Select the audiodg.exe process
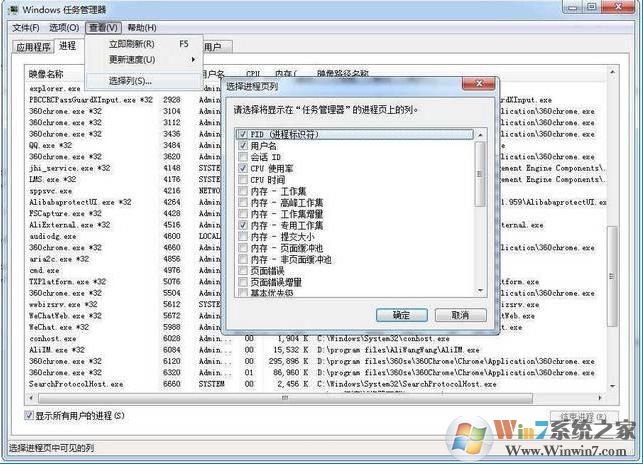Screen dimensions: 643x465 pos(52,236)
